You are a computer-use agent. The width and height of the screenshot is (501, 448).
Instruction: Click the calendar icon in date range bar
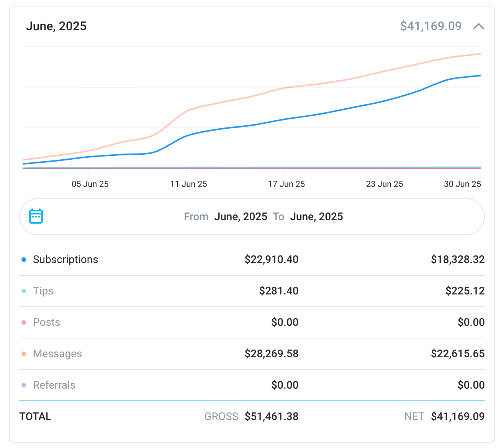pos(36,216)
